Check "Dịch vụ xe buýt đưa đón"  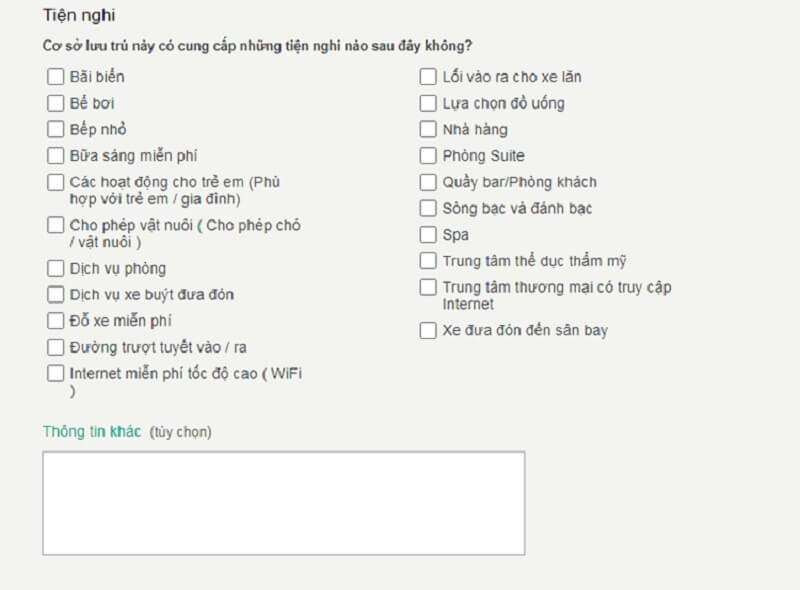[56, 294]
